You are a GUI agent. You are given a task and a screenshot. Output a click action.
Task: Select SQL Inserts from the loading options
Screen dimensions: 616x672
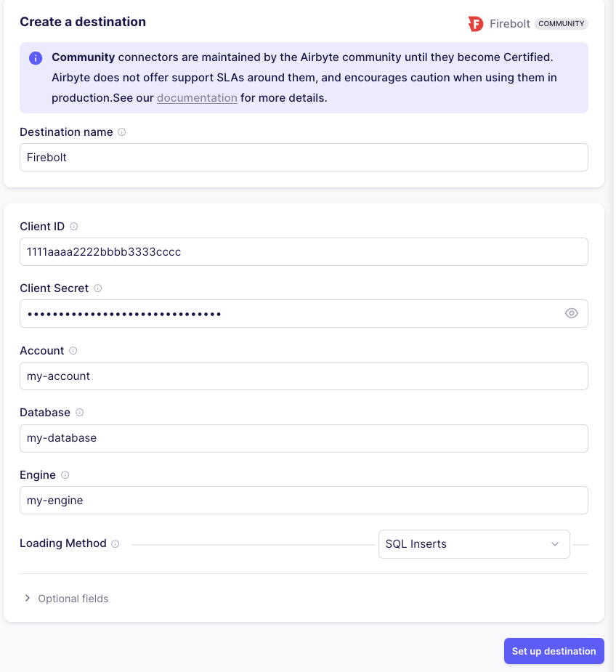tap(474, 543)
